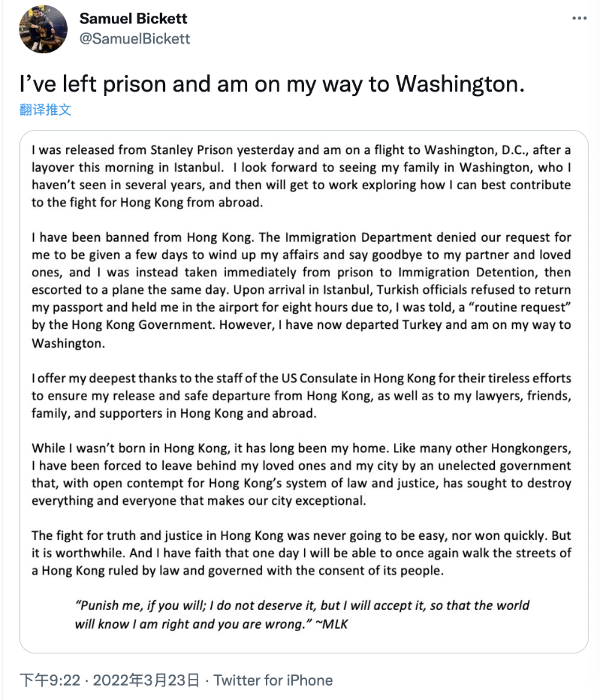Open the more options ellipsis menu
This screenshot has height=700, width=600.
pyautogui.click(x=579, y=17)
